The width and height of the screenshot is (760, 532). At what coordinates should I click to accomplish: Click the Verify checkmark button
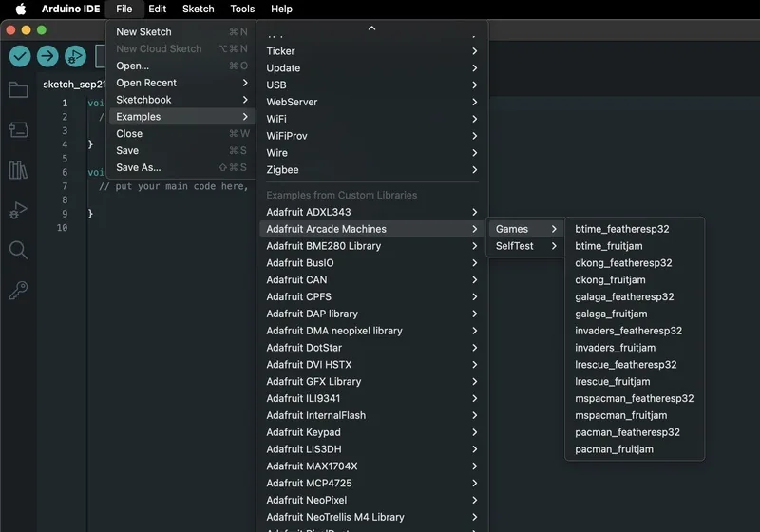pos(20,56)
